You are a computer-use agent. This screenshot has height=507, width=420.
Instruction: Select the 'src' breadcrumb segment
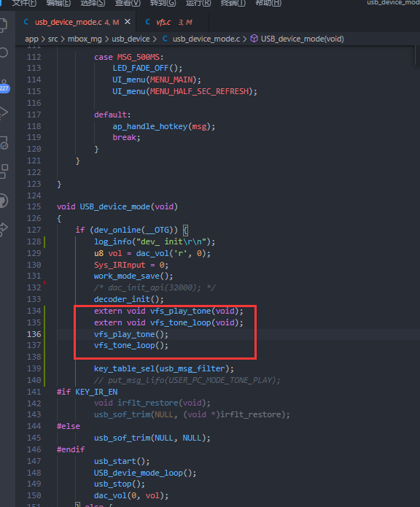53,39
